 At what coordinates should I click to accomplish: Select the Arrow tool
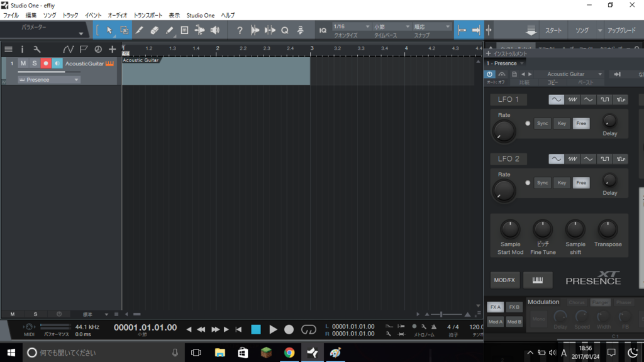(109, 30)
